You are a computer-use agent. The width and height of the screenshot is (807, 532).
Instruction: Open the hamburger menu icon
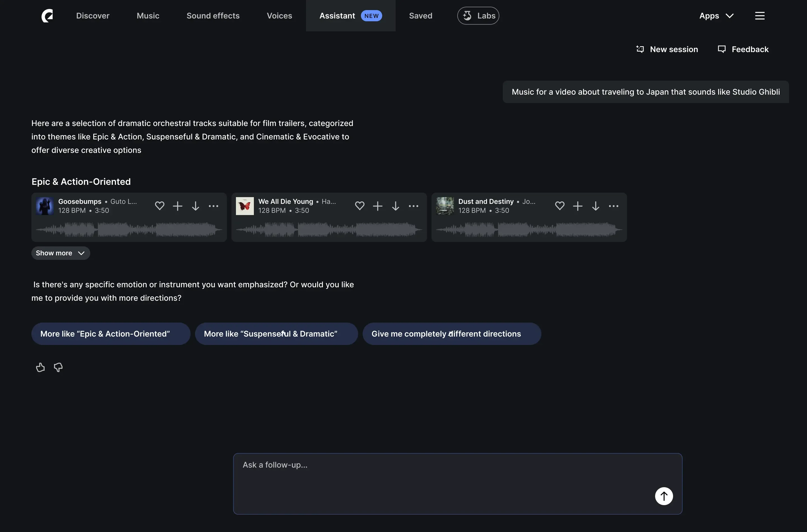click(x=759, y=16)
